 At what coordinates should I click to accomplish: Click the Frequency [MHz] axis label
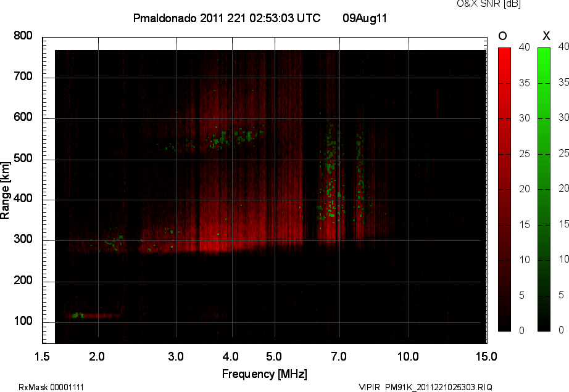point(264,374)
